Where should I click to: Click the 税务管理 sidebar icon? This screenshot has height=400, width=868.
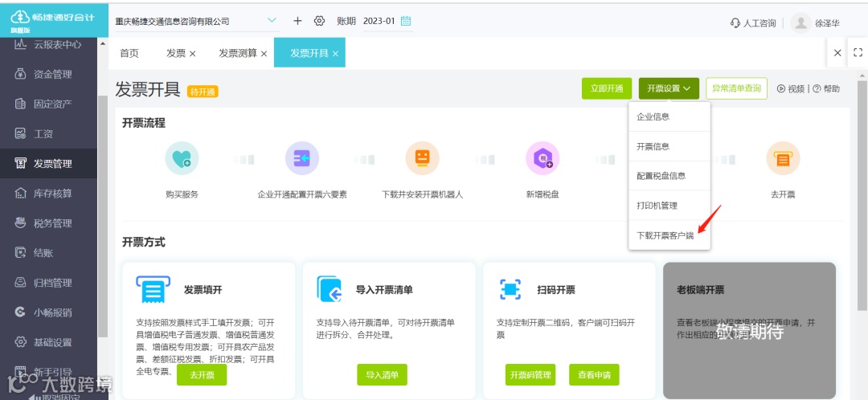click(x=20, y=223)
